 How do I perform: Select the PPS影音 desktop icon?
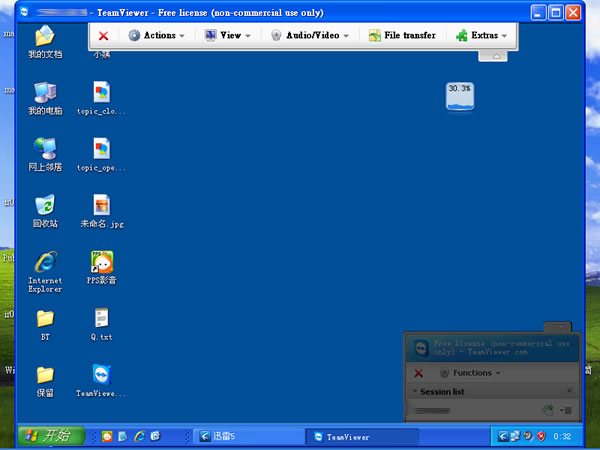click(x=102, y=263)
